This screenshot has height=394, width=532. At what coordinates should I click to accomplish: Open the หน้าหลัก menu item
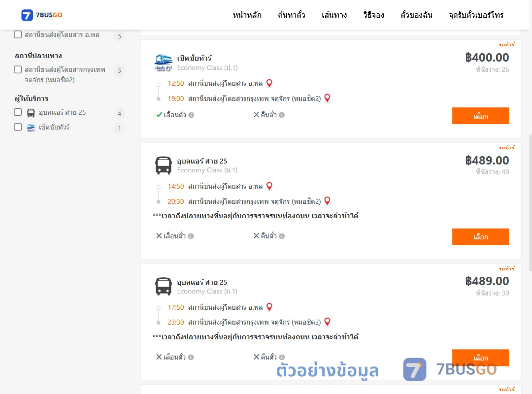coord(247,15)
